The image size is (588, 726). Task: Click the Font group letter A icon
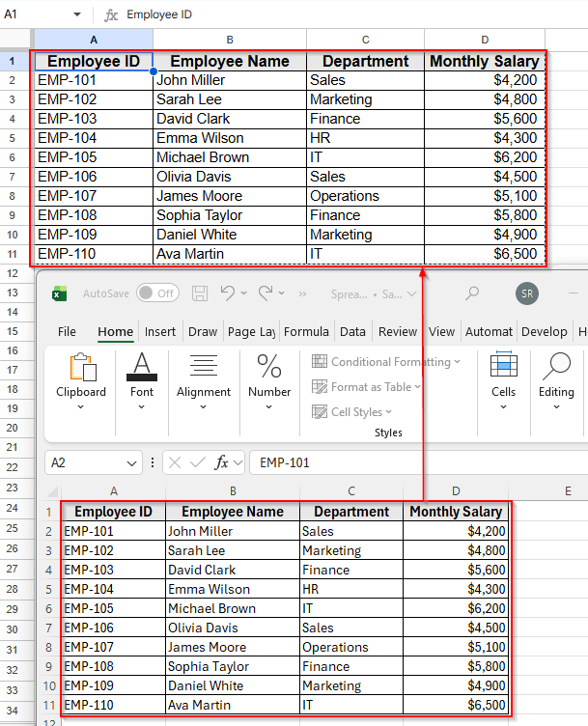click(x=142, y=367)
